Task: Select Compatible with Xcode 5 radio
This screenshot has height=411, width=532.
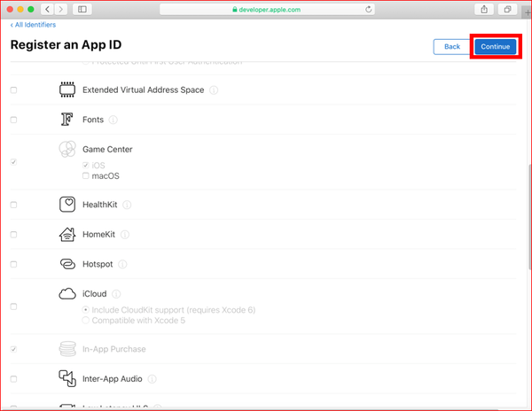Action: coord(85,320)
